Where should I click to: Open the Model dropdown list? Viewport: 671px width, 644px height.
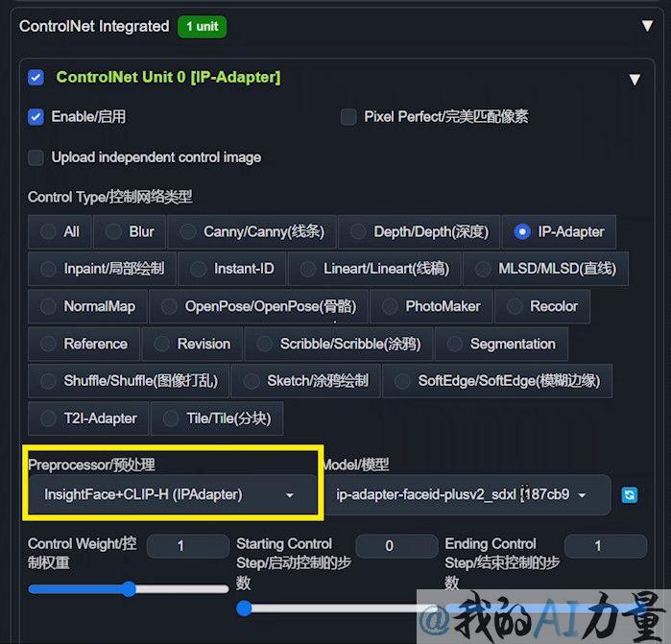coord(467,494)
